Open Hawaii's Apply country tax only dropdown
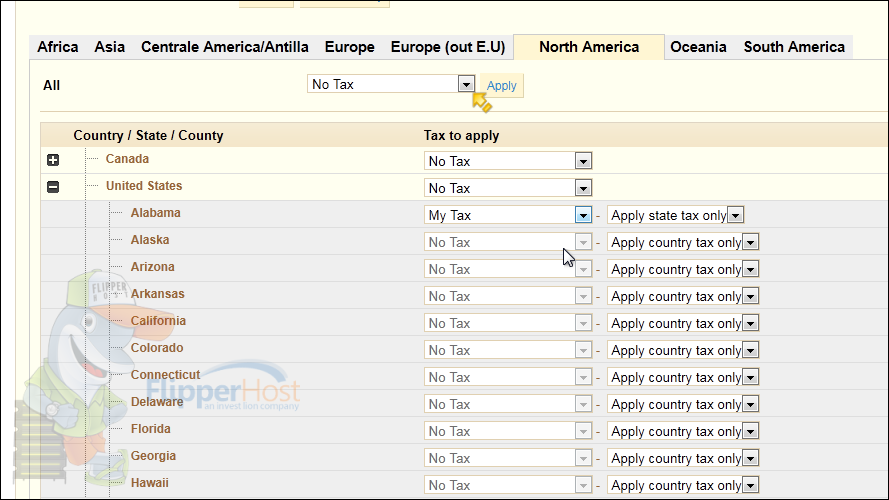 (683, 485)
